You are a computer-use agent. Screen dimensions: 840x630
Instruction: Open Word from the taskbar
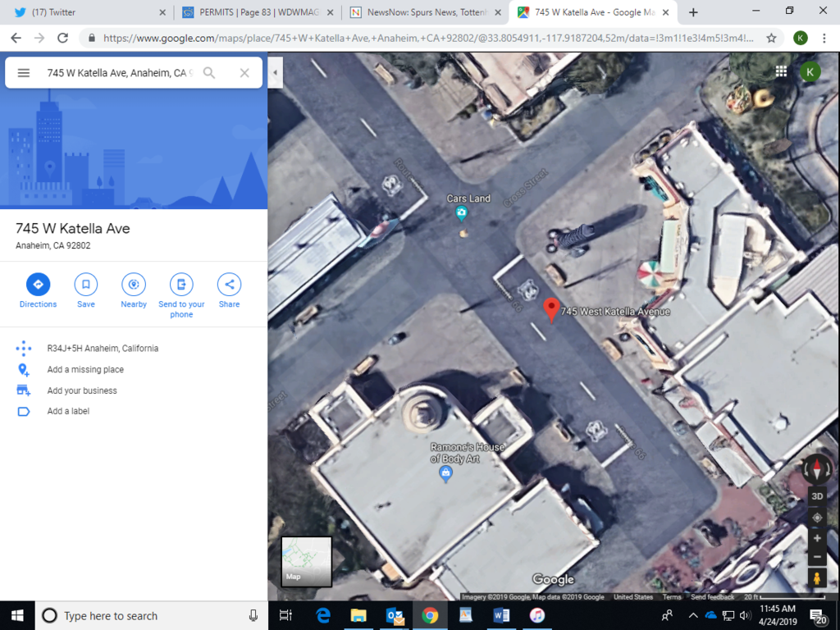click(x=501, y=615)
